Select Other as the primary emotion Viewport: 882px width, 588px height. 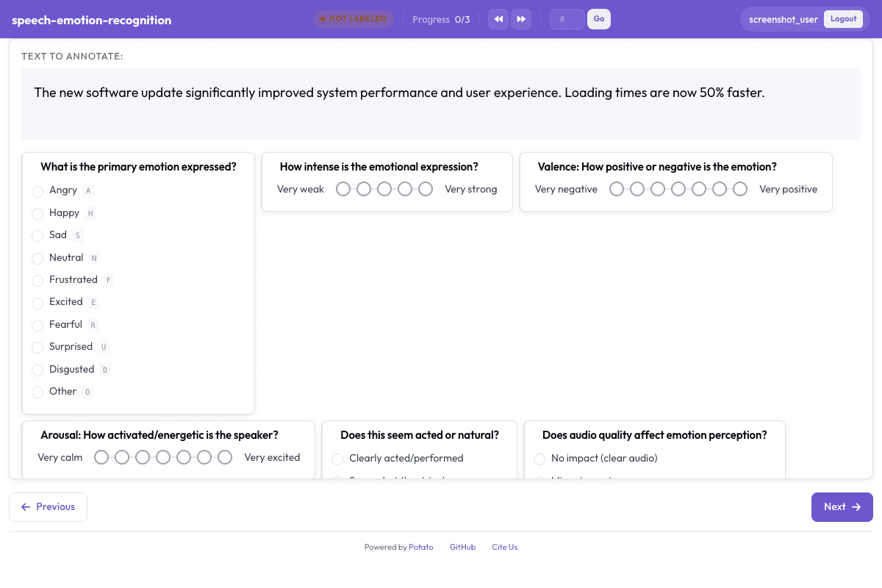37,392
